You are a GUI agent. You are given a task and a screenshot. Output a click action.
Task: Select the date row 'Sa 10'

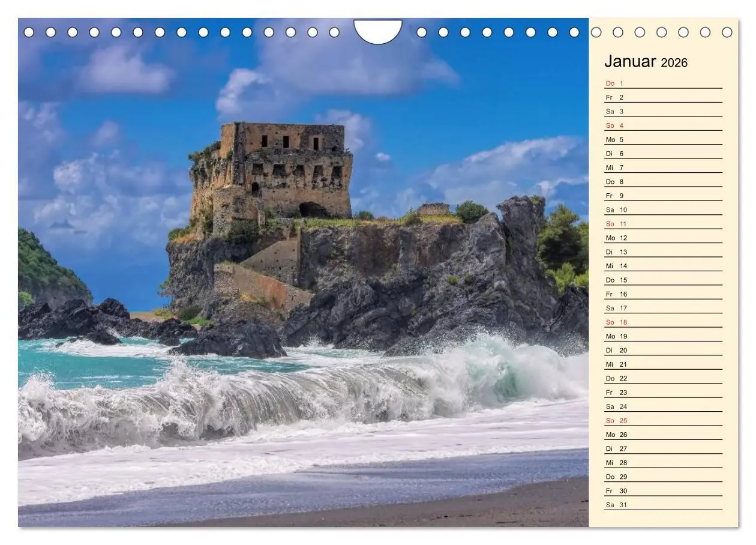tap(663, 209)
